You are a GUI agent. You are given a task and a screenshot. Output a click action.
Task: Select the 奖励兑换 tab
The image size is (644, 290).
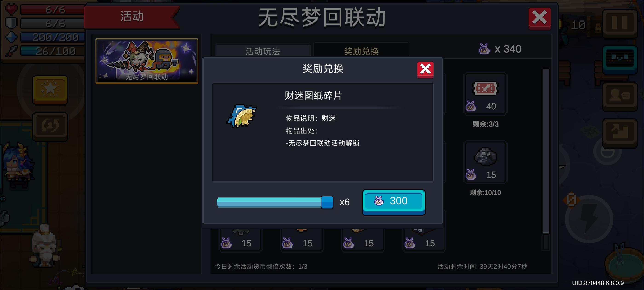(x=361, y=50)
